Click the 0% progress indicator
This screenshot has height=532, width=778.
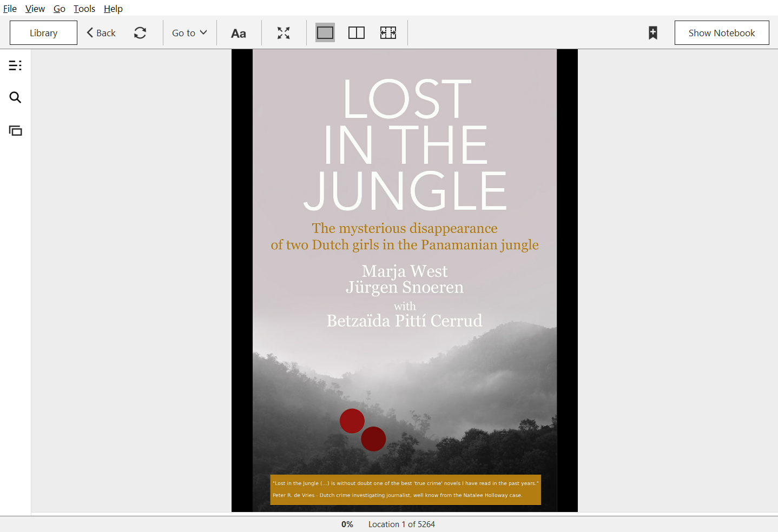347,524
